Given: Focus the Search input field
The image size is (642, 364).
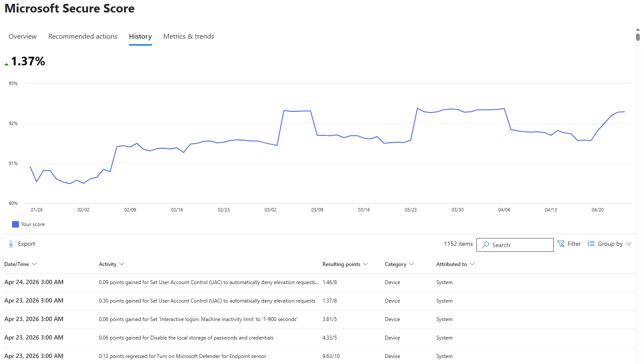Looking at the screenshot, I should (515, 245).
